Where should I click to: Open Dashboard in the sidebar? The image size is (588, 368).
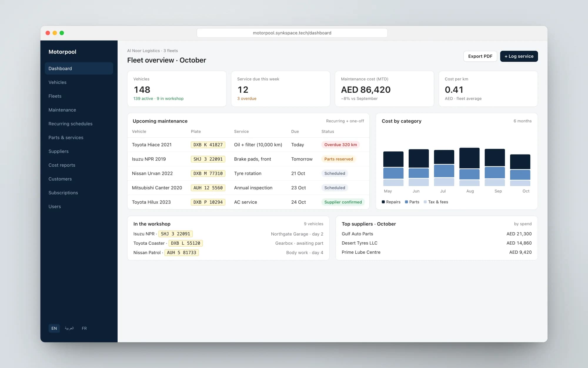pos(79,68)
